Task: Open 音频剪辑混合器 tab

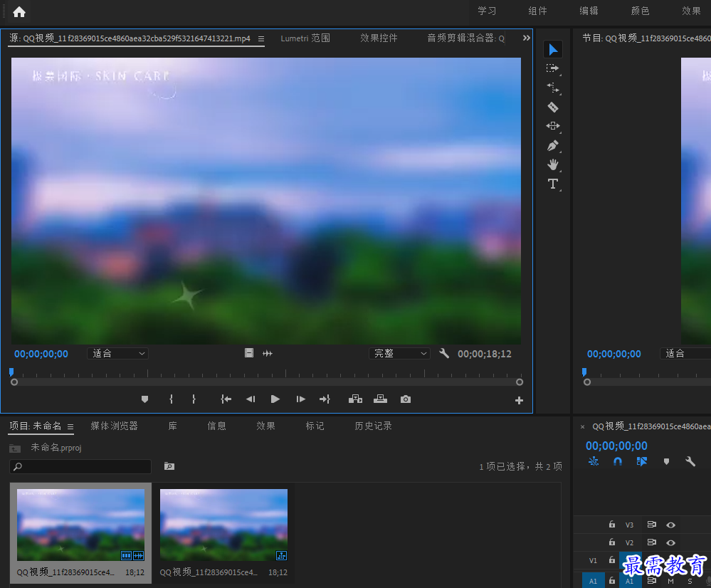Action: coord(465,38)
